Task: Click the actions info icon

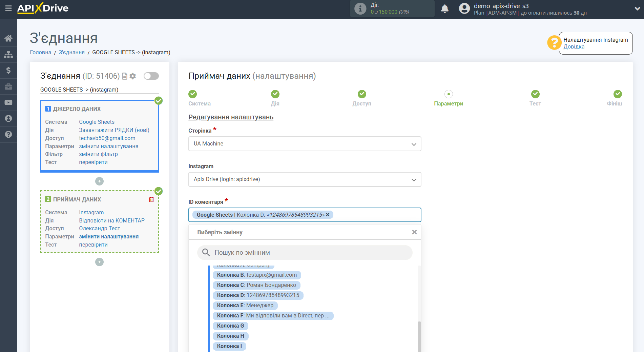Action: 360,8
